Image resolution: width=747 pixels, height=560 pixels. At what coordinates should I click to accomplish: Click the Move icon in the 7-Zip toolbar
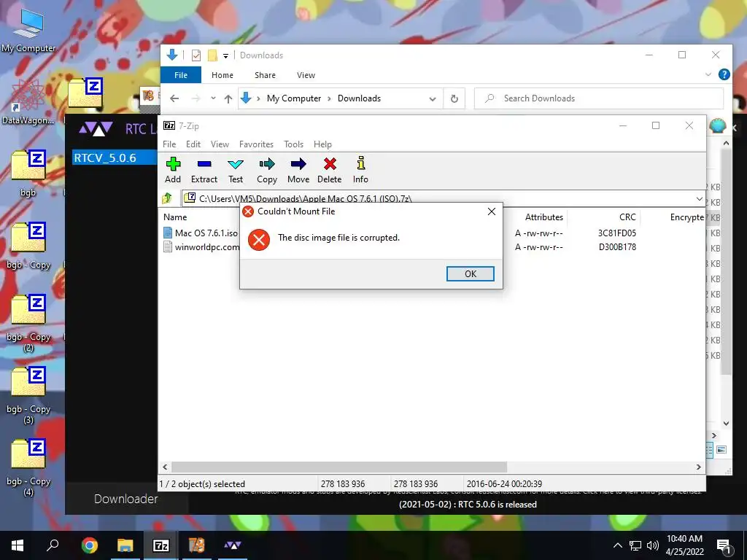[298, 171]
